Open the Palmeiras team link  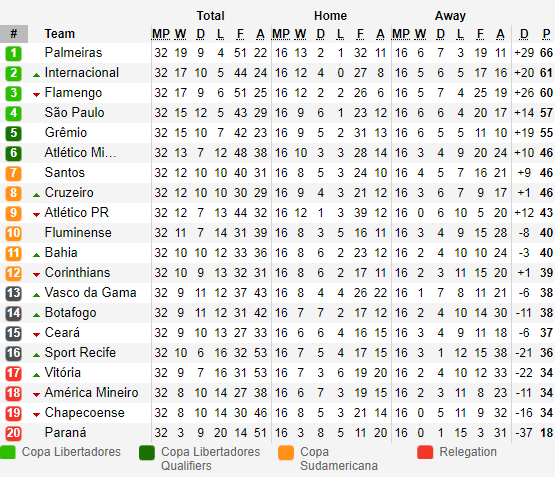(x=73, y=52)
